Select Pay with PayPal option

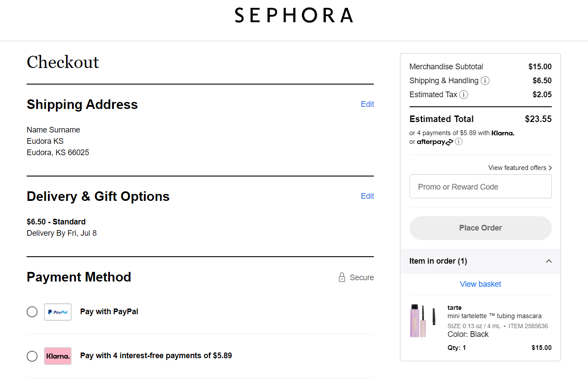(x=109, y=312)
